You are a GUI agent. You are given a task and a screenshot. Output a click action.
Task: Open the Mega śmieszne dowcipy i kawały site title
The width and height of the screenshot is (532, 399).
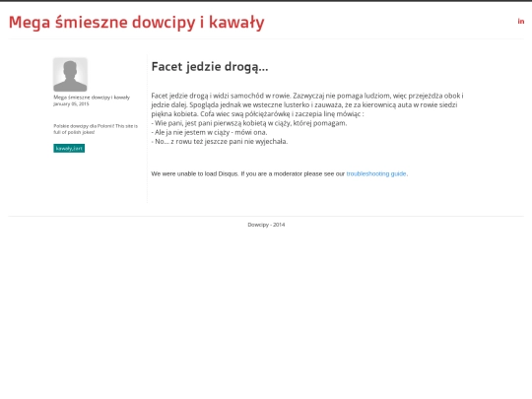click(136, 23)
